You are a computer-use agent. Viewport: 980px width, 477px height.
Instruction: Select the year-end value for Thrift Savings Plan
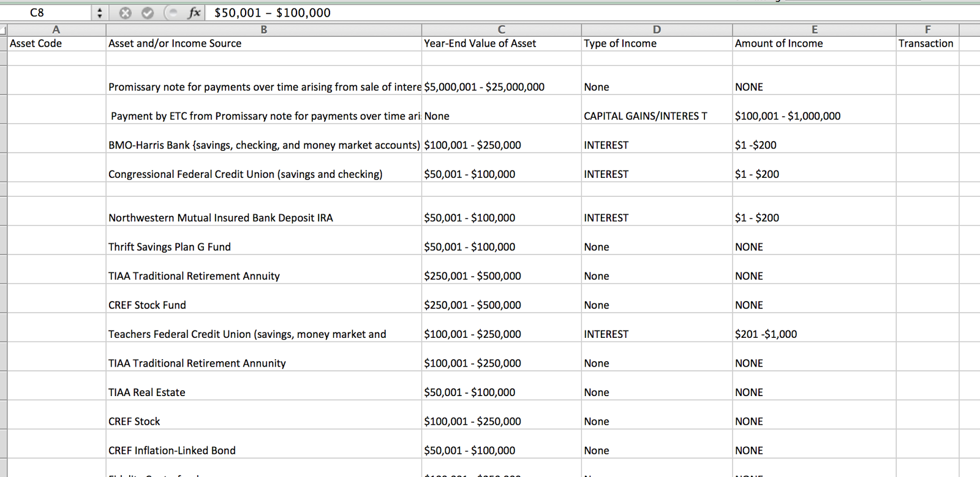coord(502,240)
